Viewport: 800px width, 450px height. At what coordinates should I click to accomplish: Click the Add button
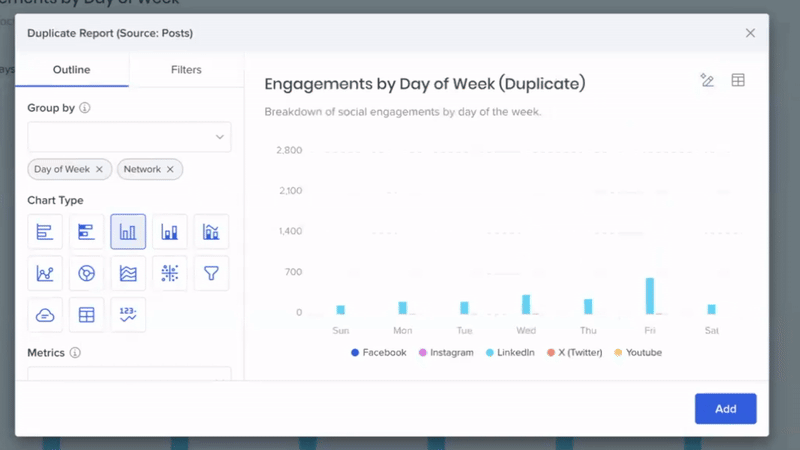point(725,409)
